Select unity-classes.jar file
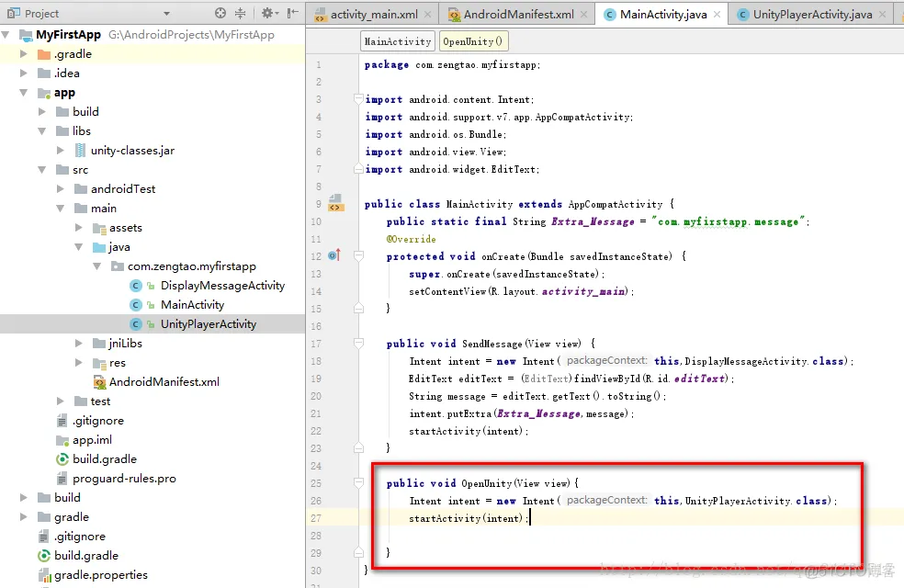 [x=132, y=150]
